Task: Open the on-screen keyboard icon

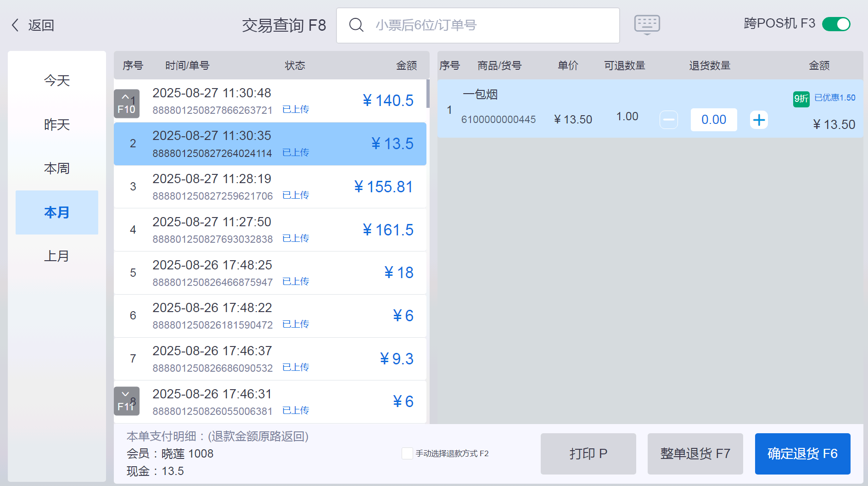Action: (x=647, y=24)
